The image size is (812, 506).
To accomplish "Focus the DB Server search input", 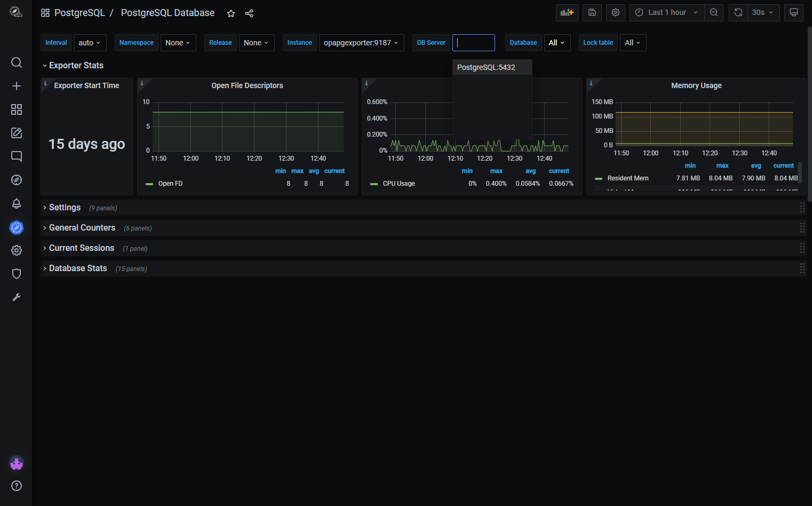I will point(474,43).
